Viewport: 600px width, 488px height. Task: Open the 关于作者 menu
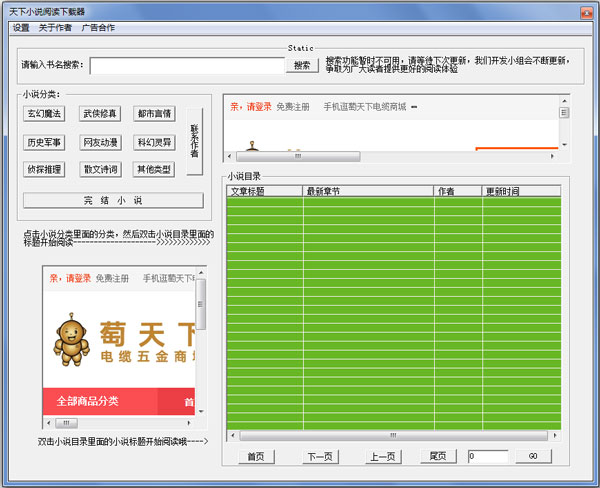click(x=55, y=27)
